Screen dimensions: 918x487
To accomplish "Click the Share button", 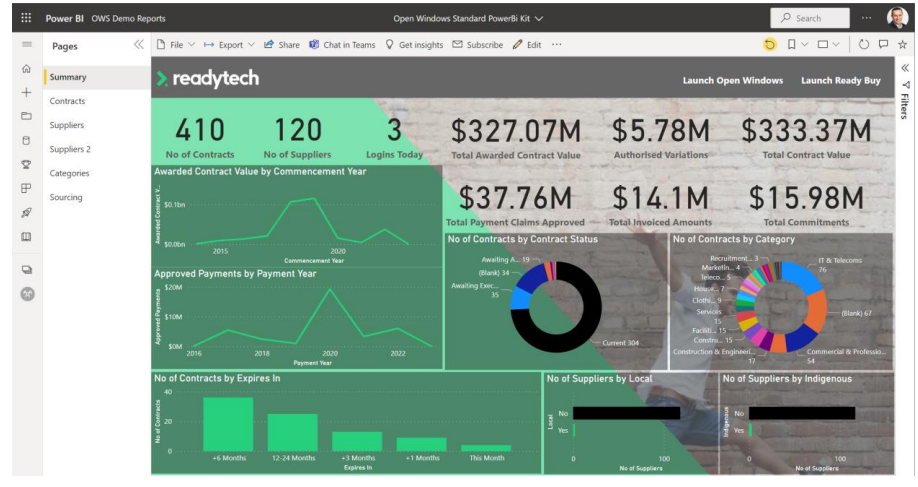I will coord(282,44).
